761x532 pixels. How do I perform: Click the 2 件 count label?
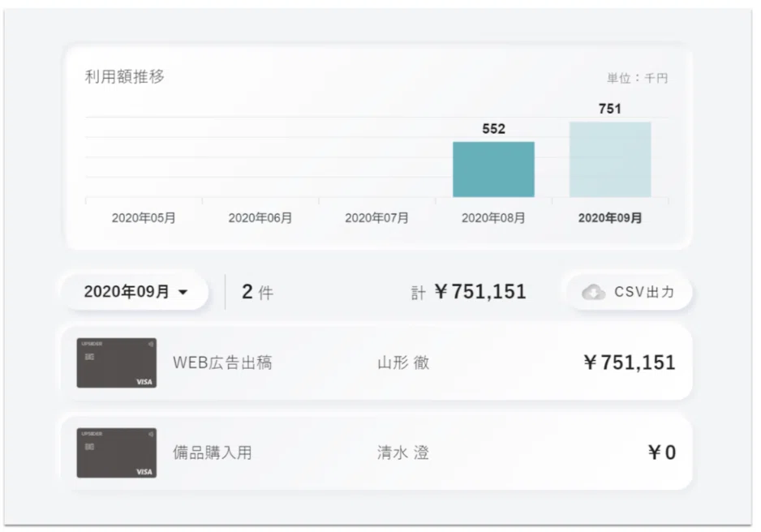pyautogui.click(x=258, y=292)
